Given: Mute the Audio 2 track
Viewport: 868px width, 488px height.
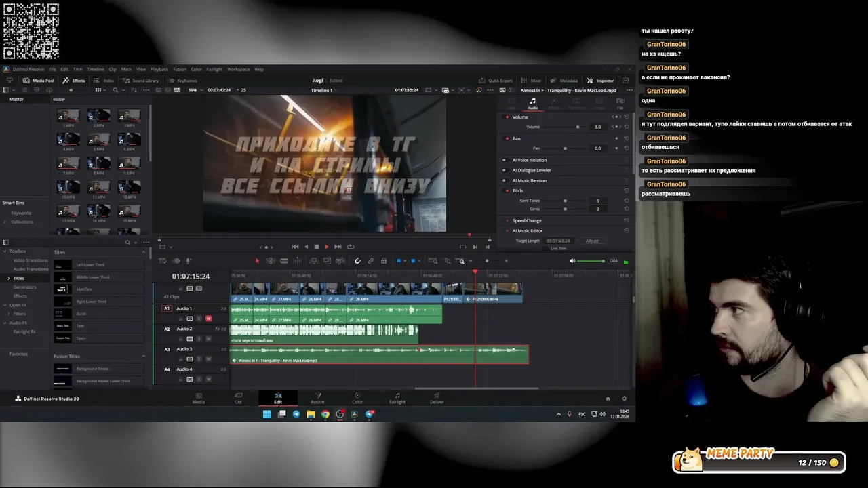Looking at the screenshot, I should click(x=208, y=339).
